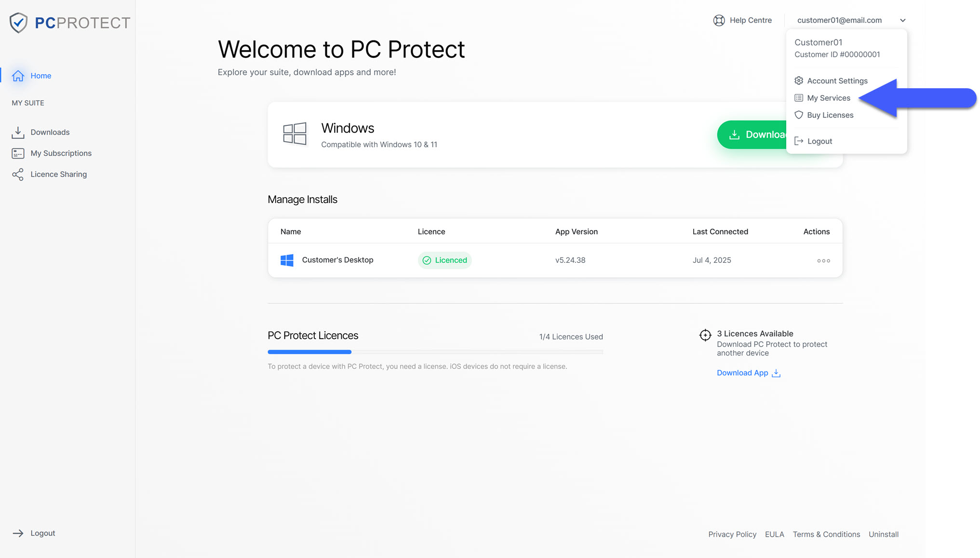
Task: Click the Buy Licenses shield icon
Action: [799, 115]
